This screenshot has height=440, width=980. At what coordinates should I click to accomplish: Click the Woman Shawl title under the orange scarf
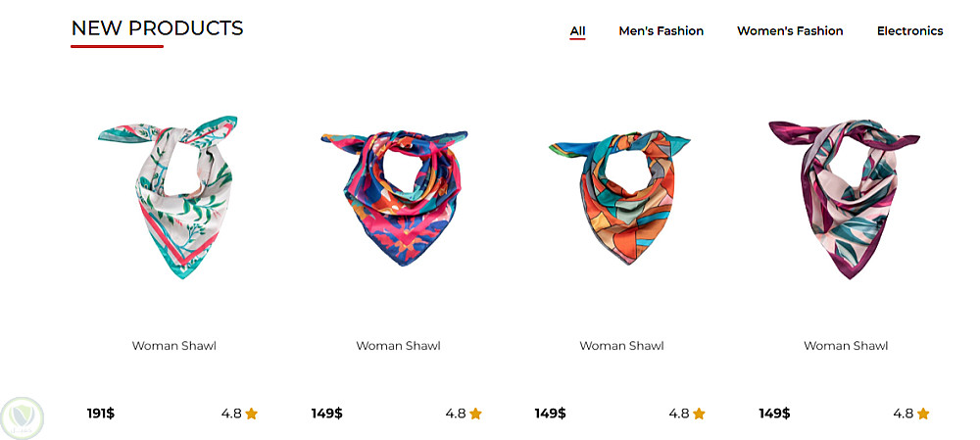coord(621,346)
